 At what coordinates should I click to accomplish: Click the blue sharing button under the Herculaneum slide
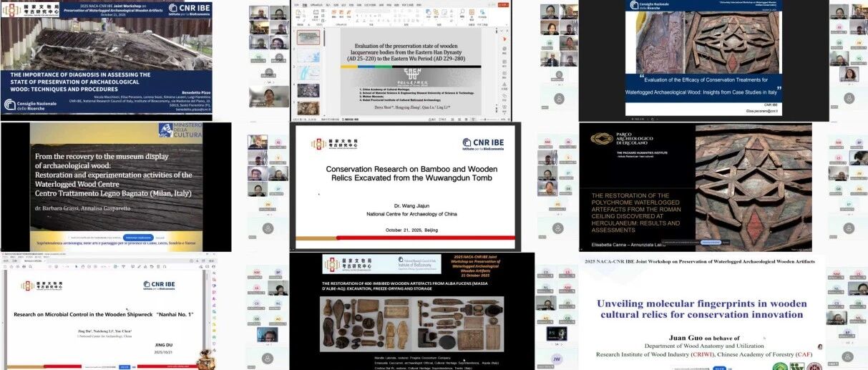[x=711, y=243]
